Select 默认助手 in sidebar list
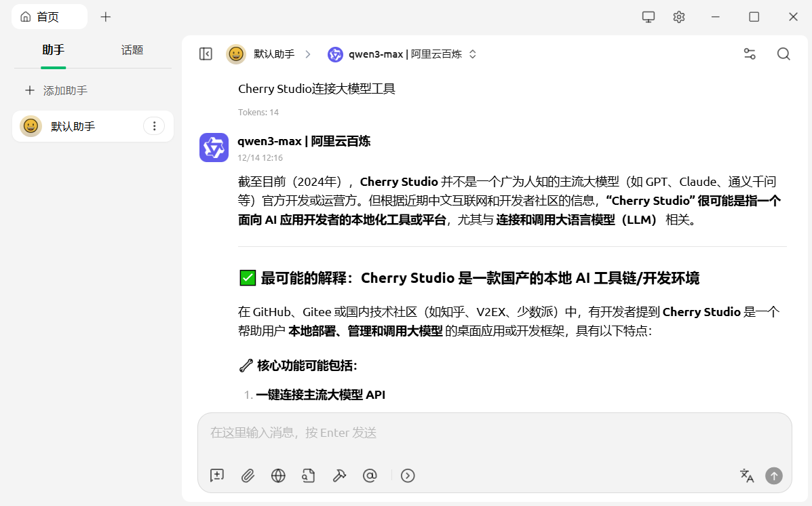 pos(93,126)
